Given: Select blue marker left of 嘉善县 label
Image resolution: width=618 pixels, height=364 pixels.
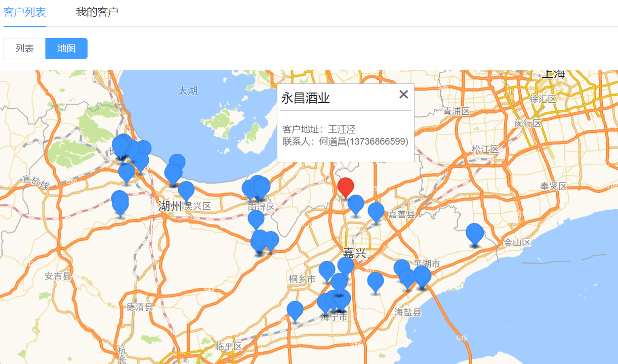Looking at the screenshot, I should pyautogui.click(x=376, y=211).
